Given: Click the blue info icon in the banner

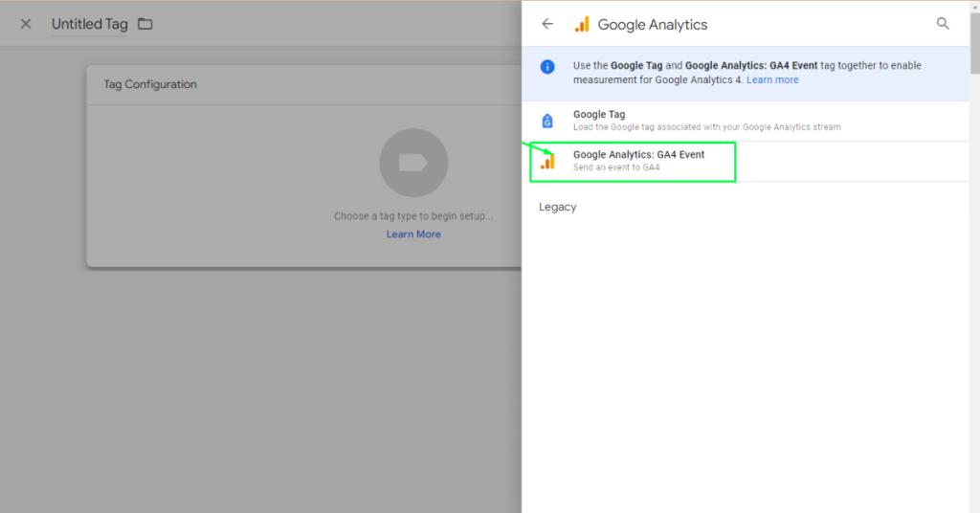Looking at the screenshot, I should point(547,66).
